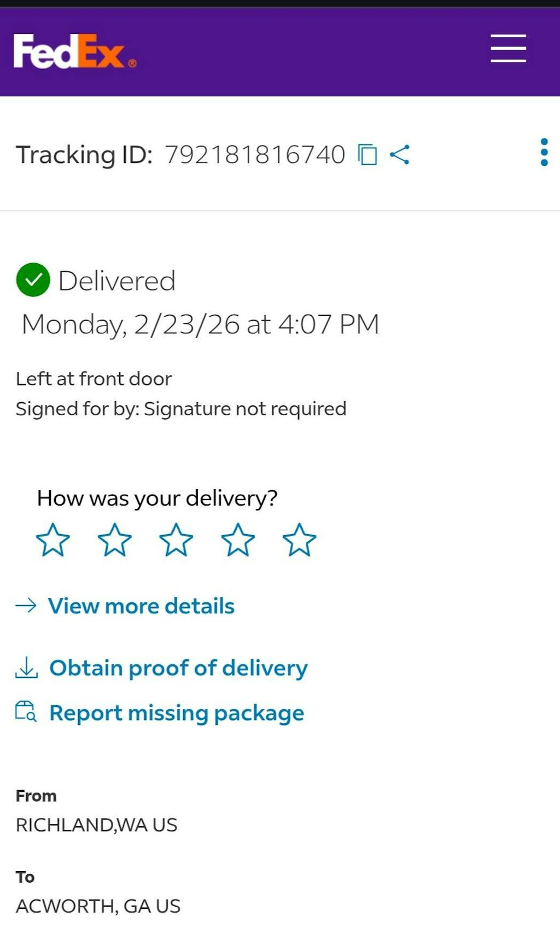Click the arrow icon beside View more details
The image size is (560, 934).
pos(26,605)
